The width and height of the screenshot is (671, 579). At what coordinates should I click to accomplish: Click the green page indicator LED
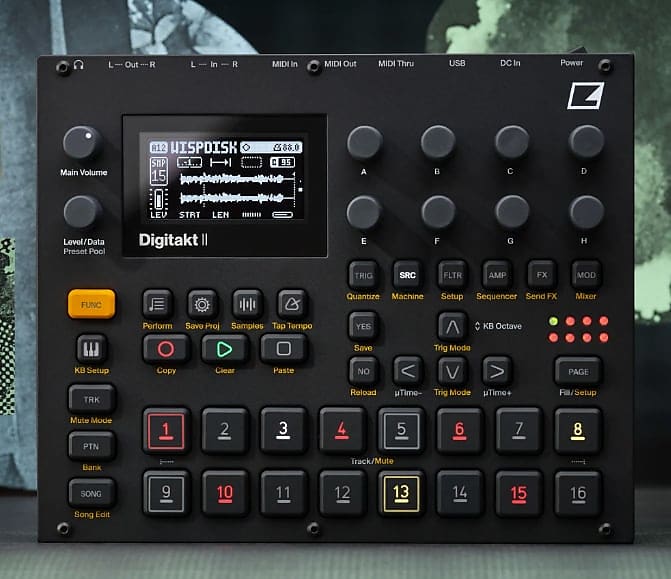553,321
